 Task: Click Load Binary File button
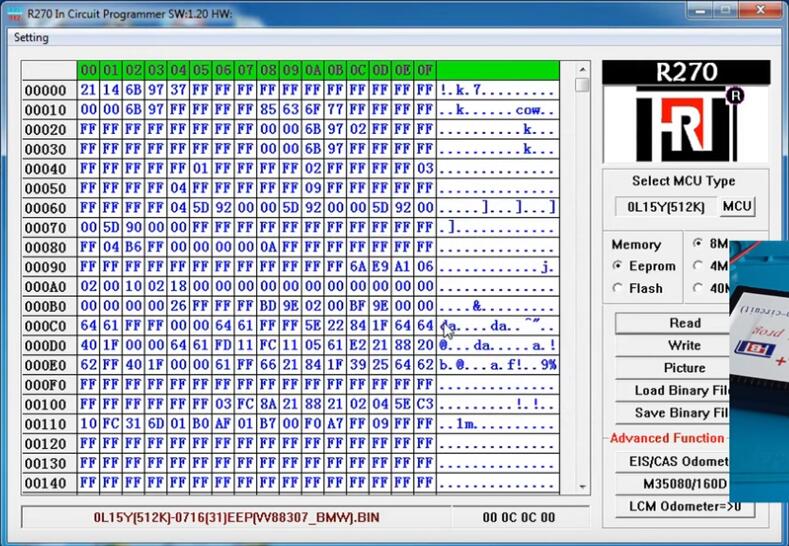673,391
